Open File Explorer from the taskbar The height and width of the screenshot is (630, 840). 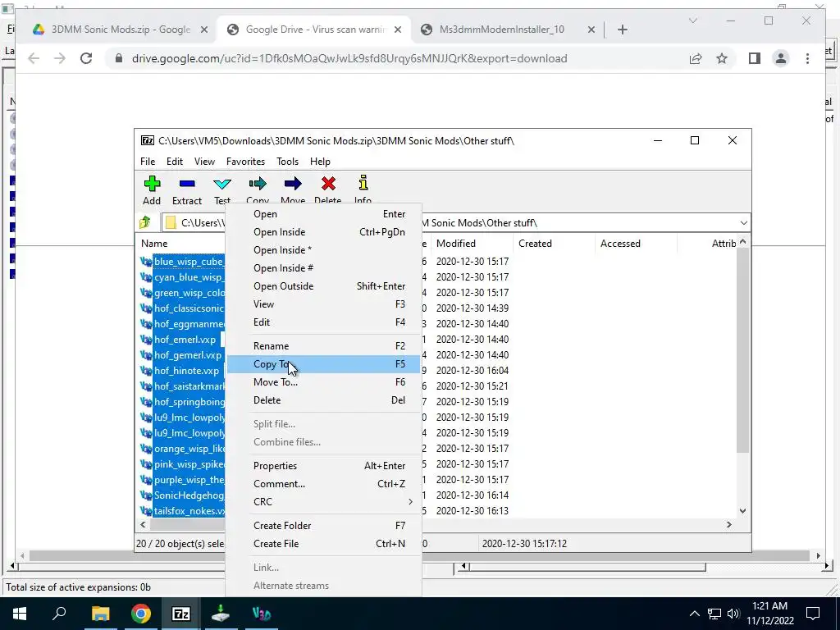coord(100,614)
